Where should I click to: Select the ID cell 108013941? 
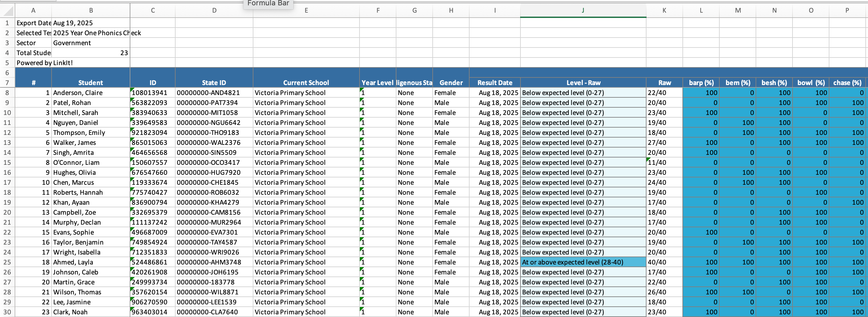pos(153,93)
